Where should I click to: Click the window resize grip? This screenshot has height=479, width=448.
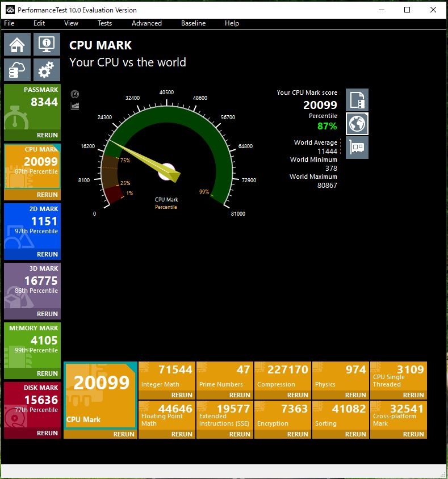(x=443, y=474)
